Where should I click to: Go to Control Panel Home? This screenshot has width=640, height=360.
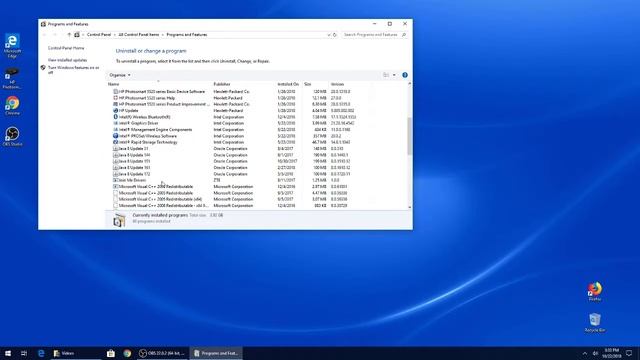(66, 48)
